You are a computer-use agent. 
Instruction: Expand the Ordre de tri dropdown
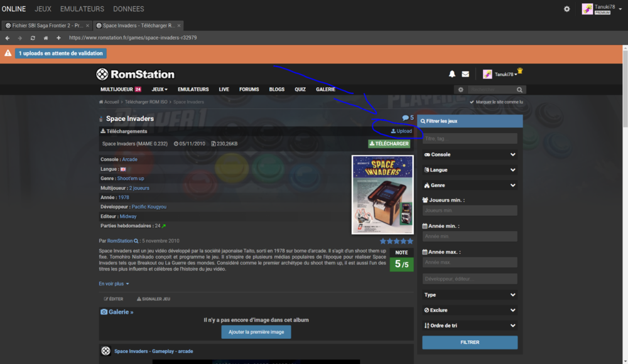click(x=470, y=326)
